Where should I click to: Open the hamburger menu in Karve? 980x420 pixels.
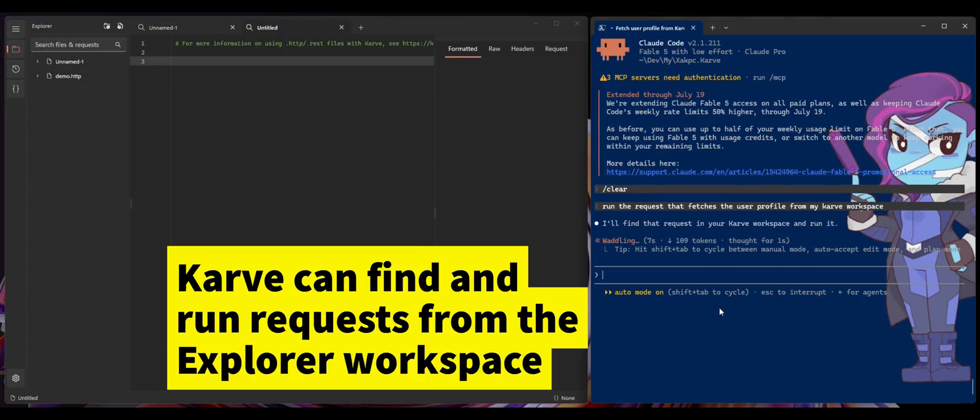tap(16, 29)
